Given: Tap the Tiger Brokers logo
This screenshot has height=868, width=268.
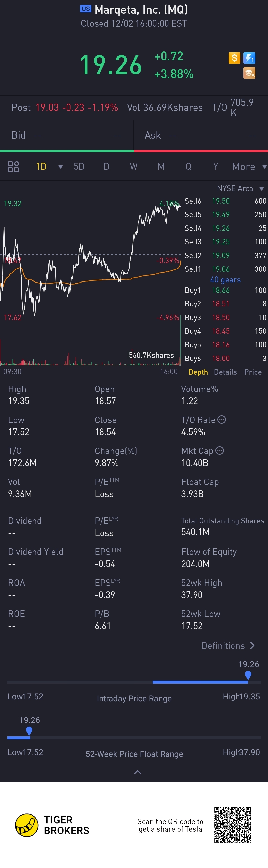Looking at the screenshot, I should [27, 825].
